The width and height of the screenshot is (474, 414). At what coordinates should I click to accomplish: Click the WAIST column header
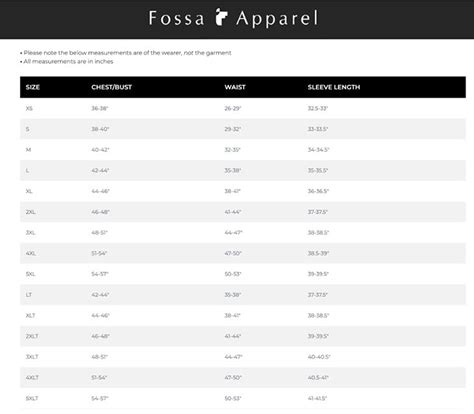(x=235, y=87)
